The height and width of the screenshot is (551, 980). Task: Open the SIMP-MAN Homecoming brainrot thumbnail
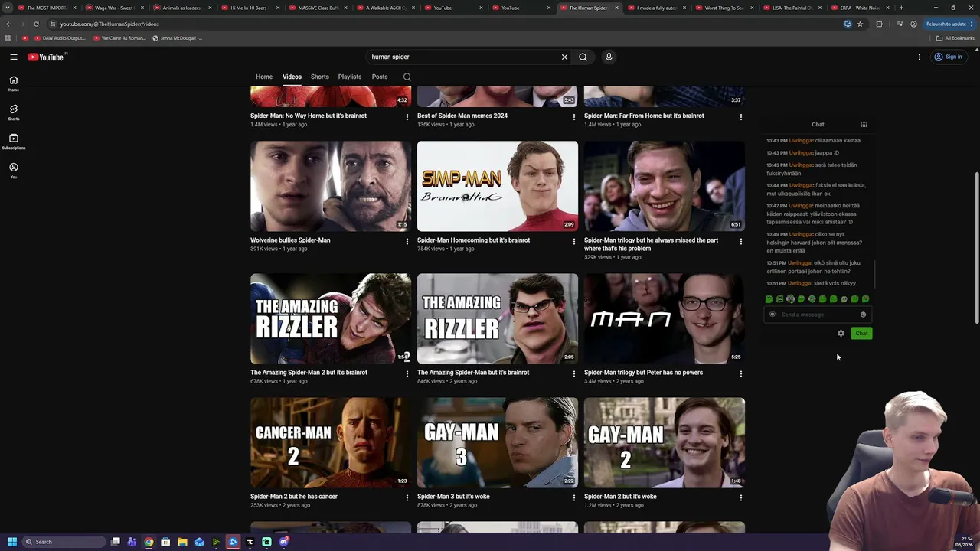pyautogui.click(x=498, y=186)
